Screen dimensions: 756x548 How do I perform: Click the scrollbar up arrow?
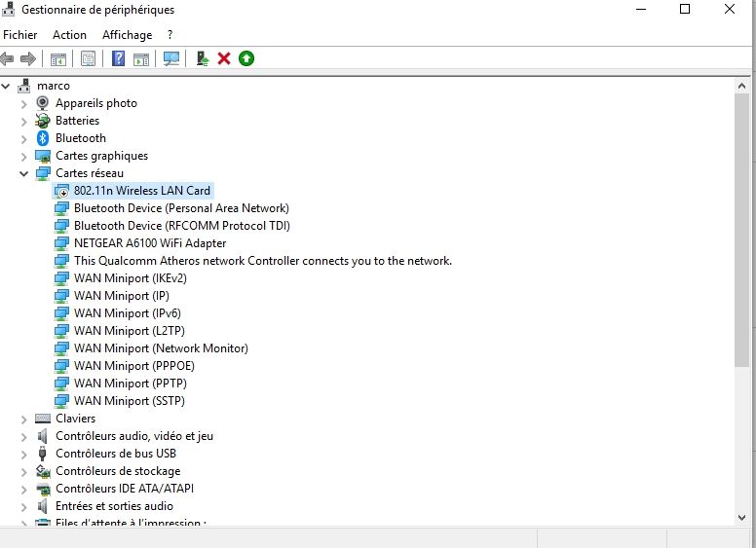pos(741,87)
